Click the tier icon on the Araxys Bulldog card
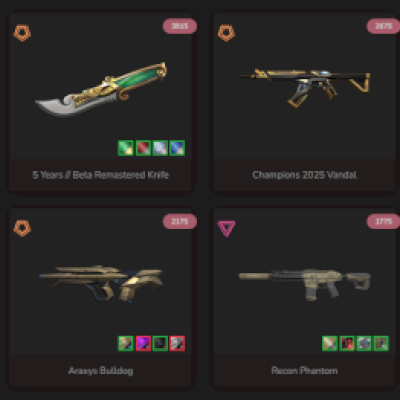Viewport: 400px width, 400px height. tap(22, 228)
